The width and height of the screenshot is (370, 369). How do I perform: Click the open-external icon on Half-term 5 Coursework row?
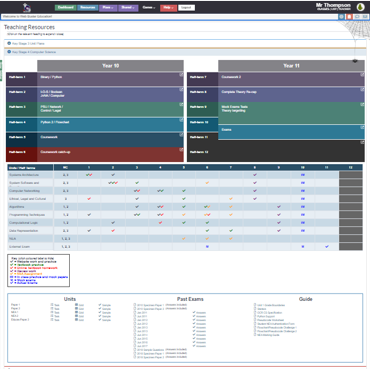pos(181,135)
